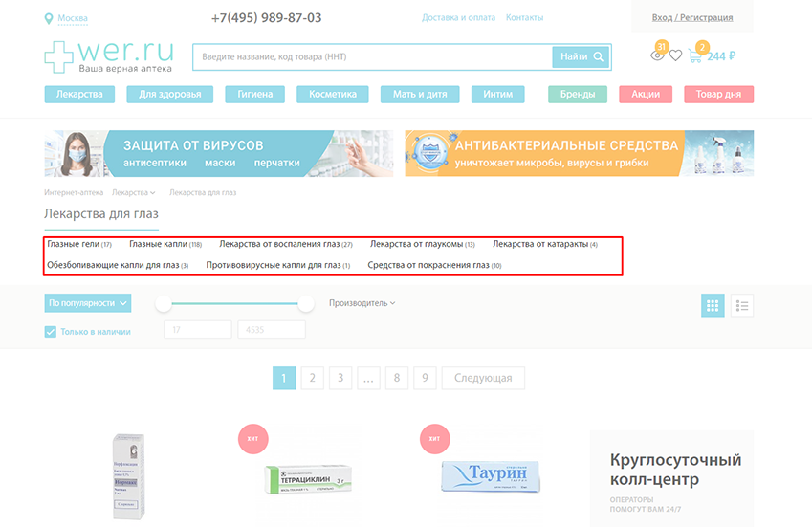This screenshot has height=527, width=812.
Task: Expand the Лекарства breadcrumb dropdown
Action: click(x=133, y=193)
